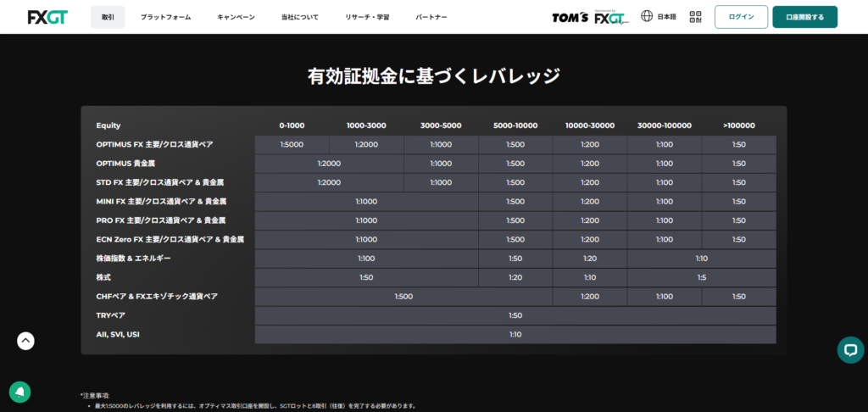Click 1:1000 in PRO FX row
The width and height of the screenshot is (868, 412).
click(366, 220)
